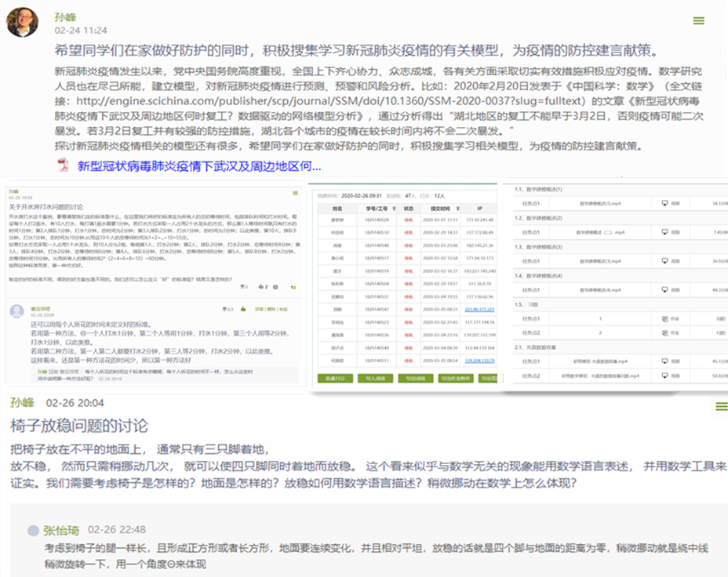Open the menu icon on the chair discussion post
Screen dimensions: 728x577
[721, 406]
